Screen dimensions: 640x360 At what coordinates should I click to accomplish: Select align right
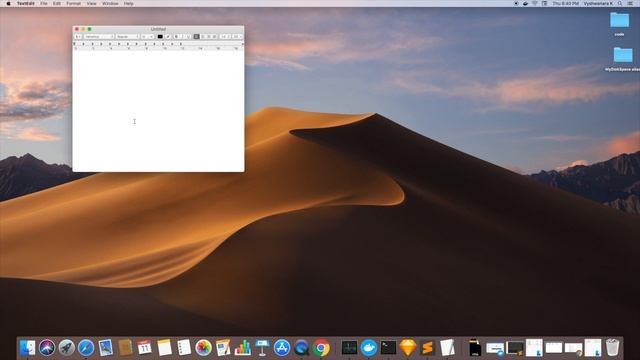(x=209, y=36)
